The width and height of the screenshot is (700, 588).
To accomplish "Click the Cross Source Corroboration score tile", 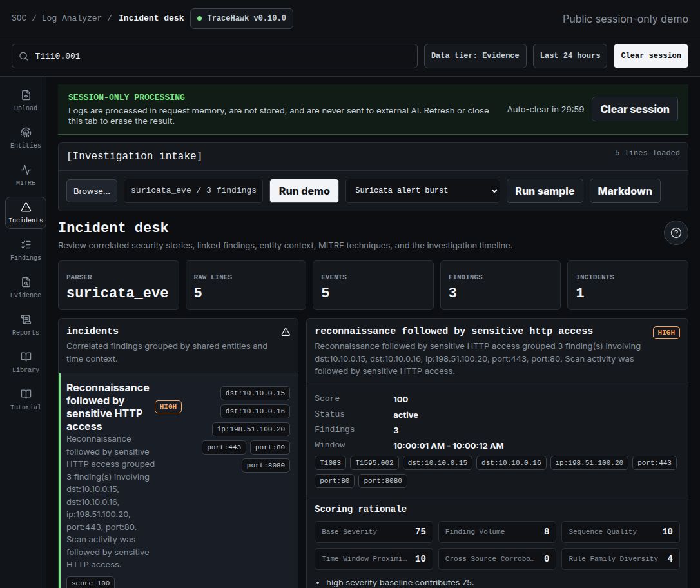I will pos(497,559).
